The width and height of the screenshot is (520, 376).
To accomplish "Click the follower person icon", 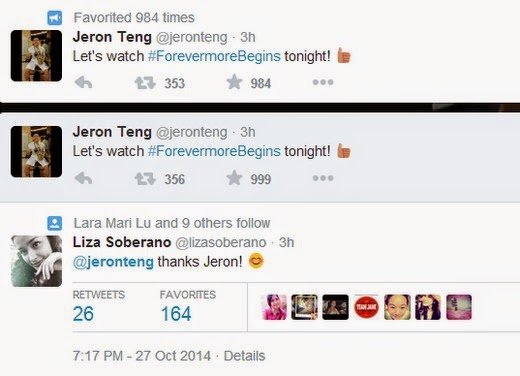I will click(x=55, y=223).
